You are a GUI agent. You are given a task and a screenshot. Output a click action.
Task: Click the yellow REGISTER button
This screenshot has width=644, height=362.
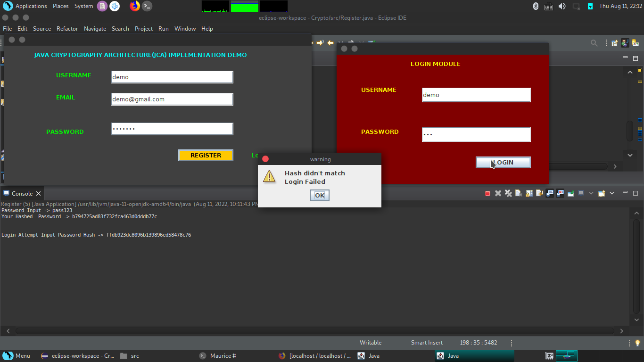tap(206, 155)
